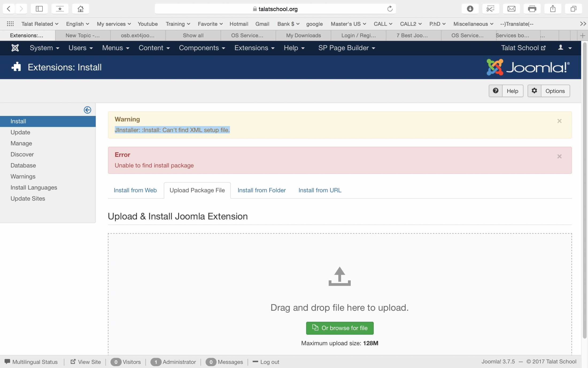Click the Joomla logo icon in admin menu
Viewport: 588px width, 368px height.
(15, 48)
